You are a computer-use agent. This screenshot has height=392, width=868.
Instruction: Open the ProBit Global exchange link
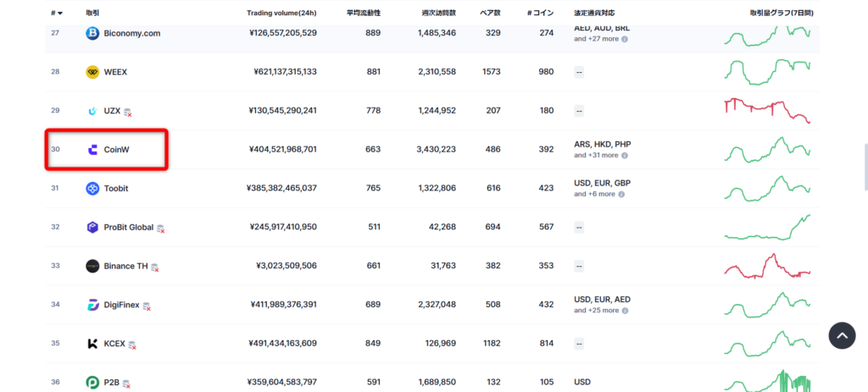point(129,227)
